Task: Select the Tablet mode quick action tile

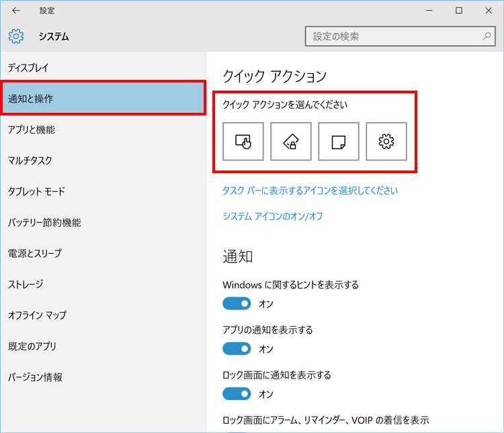Action: click(243, 142)
